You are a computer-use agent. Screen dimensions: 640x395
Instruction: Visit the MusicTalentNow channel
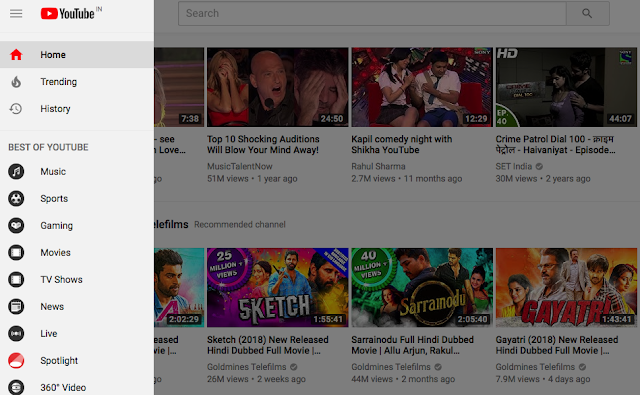pos(240,166)
